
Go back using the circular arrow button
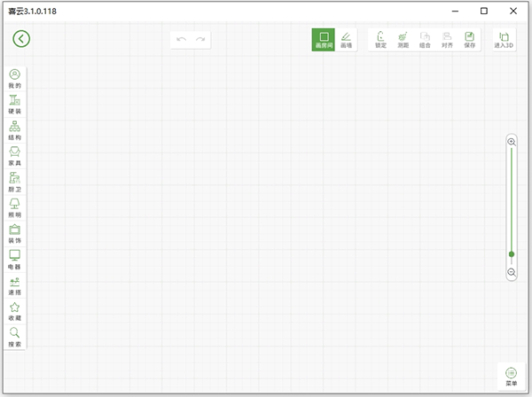tap(21, 39)
